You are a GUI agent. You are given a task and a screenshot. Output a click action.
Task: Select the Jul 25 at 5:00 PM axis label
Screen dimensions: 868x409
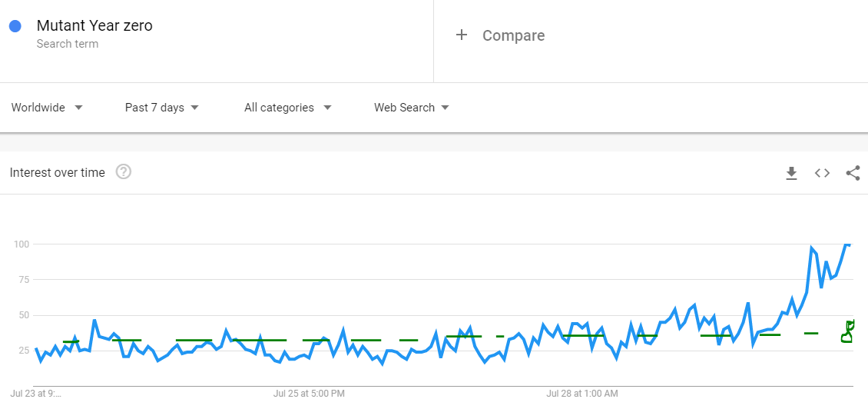tap(309, 394)
